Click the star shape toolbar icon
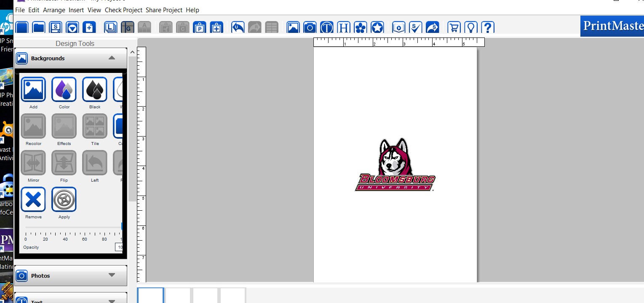Screen dimensions: 644x303 (377, 27)
